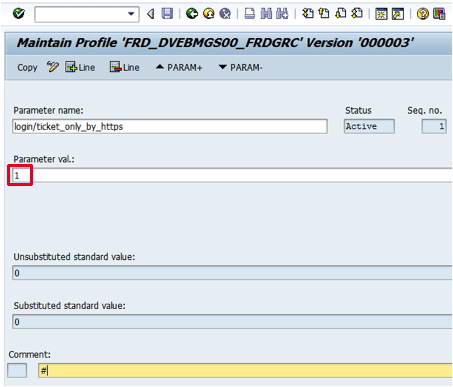Click the 'Seq. no.' label
Viewport: 453px width, 387px height.
pyautogui.click(x=425, y=110)
